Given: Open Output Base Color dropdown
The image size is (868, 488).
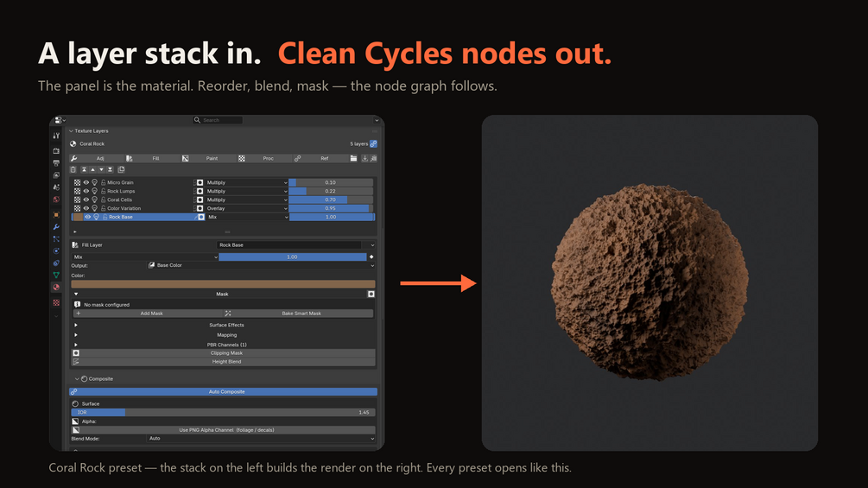Looking at the screenshot, I should coord(261,265).
